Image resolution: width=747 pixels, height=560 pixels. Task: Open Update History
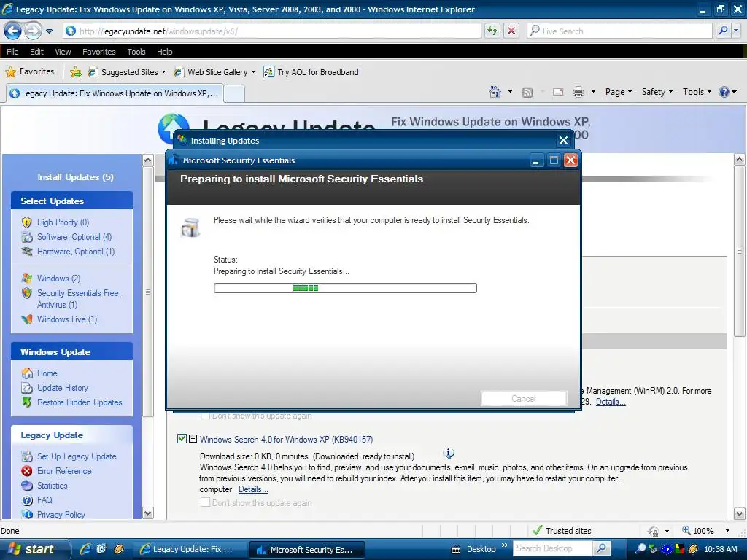(x=63, y=388)
